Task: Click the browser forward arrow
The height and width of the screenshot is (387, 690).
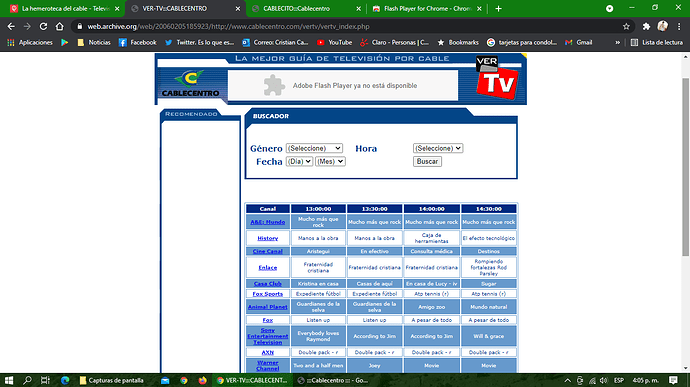Action: click(x=27, y=26)
